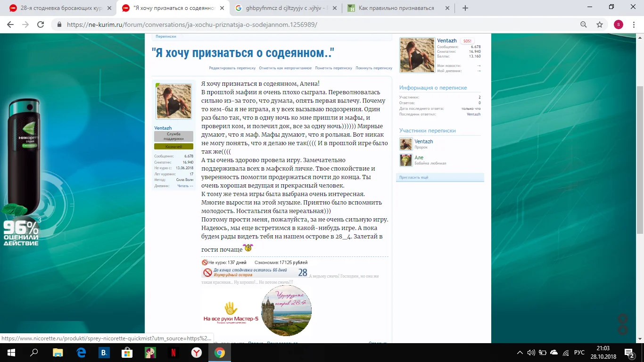Click the anime avatar taskbar app
Screen dimensions: 644x362
(x=150, y=353)
